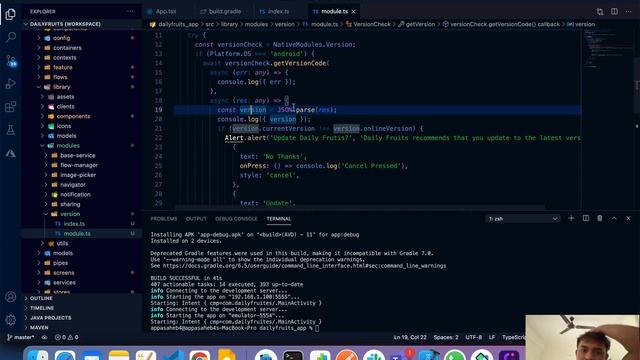
Task: Expand the config folder
Action: coord(61,38)
